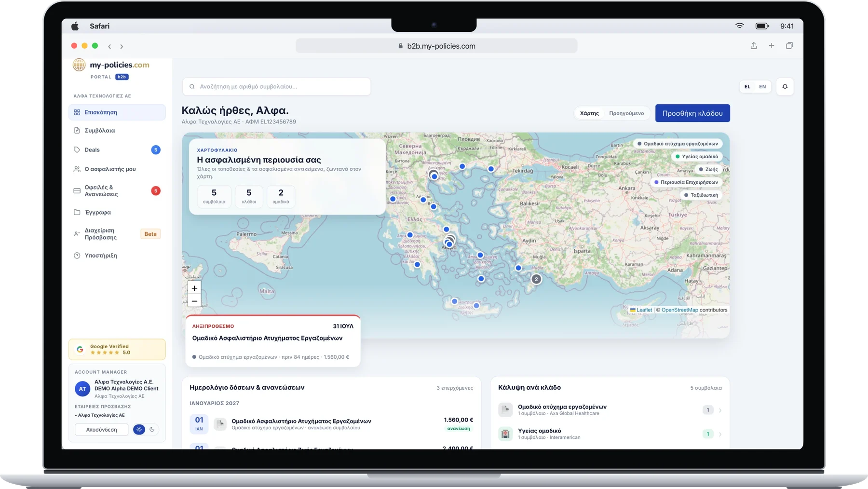The width and height of the screenshot is (868, 489).
Task: Click the map cluster marker labeled 2
Action: click(536, 279)
